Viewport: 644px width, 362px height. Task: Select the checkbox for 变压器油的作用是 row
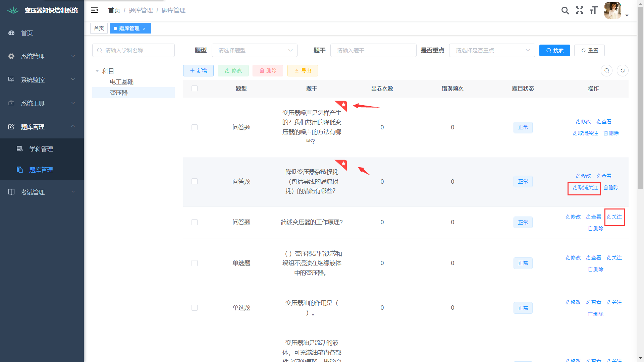click(195, 308)
